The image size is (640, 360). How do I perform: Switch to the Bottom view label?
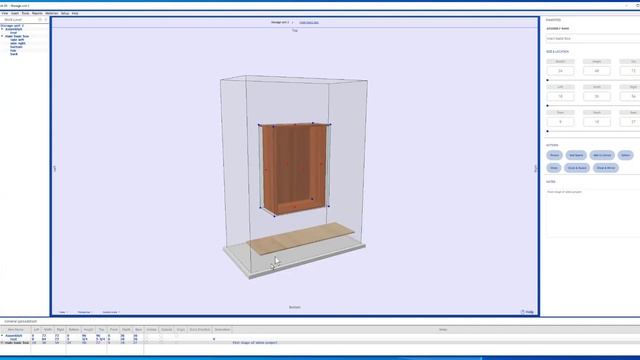click(x=295, y=307)
